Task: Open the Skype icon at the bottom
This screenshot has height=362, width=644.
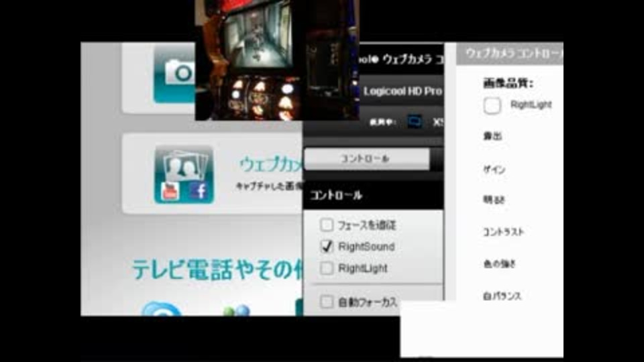Action: (162, 310)
